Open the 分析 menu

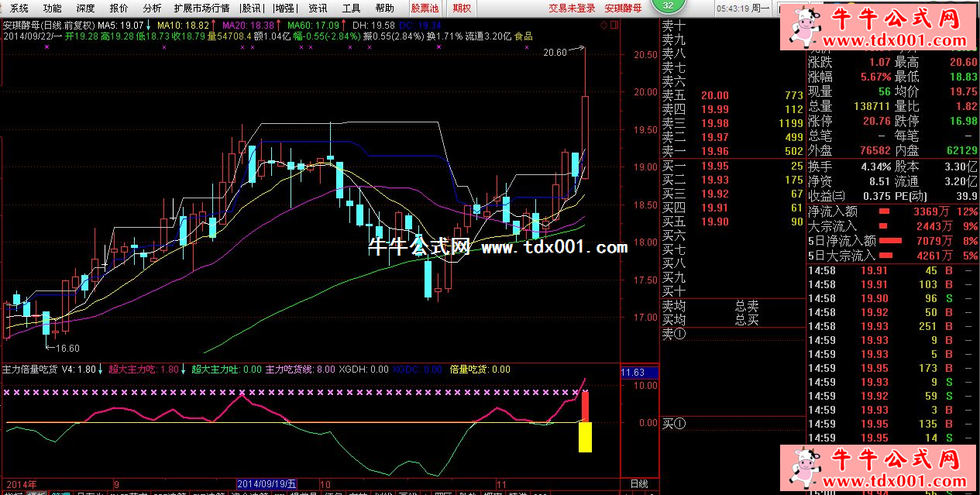click(x=153, y=8)
